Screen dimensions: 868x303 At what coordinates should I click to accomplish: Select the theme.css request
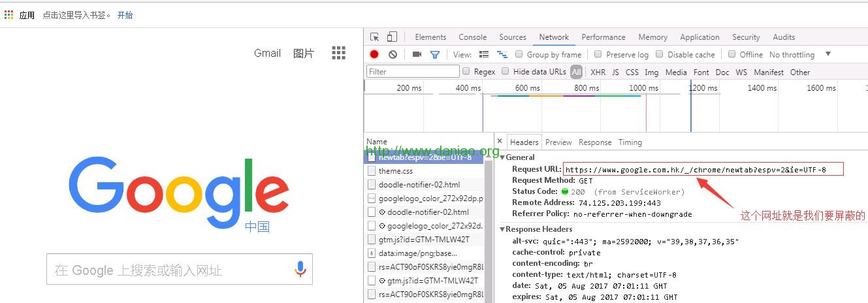[x=423, y=171]
